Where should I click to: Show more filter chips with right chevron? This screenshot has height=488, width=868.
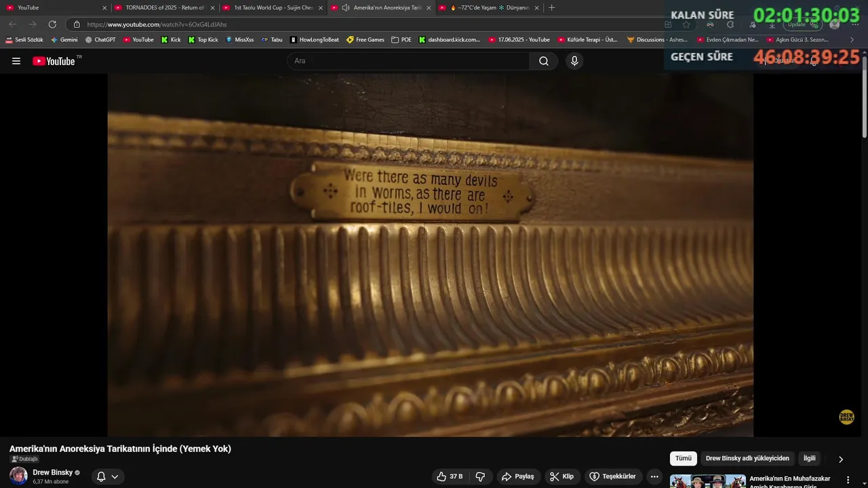[x=841, y=459]
